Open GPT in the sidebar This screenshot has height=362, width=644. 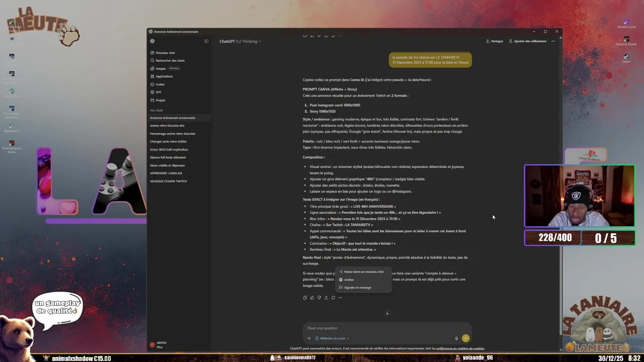pyautogui.click(x=155, y=92)
